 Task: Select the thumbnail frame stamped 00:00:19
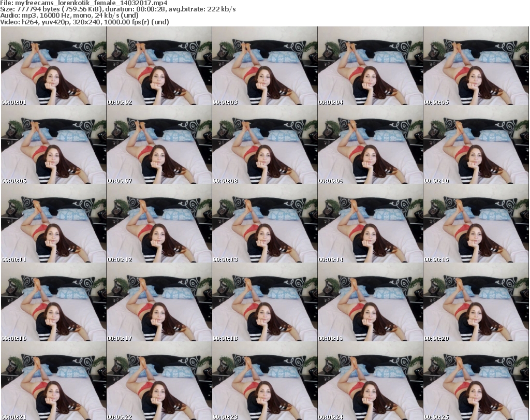point(371,302)
